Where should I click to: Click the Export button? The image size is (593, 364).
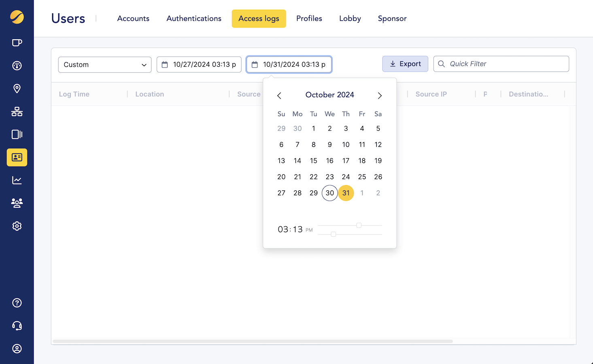point(405,63)
